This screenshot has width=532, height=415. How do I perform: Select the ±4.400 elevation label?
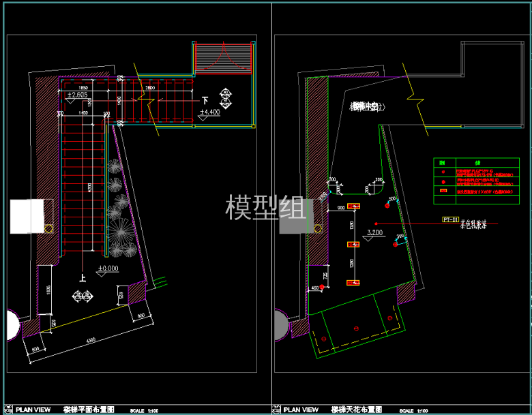(209, 112)
